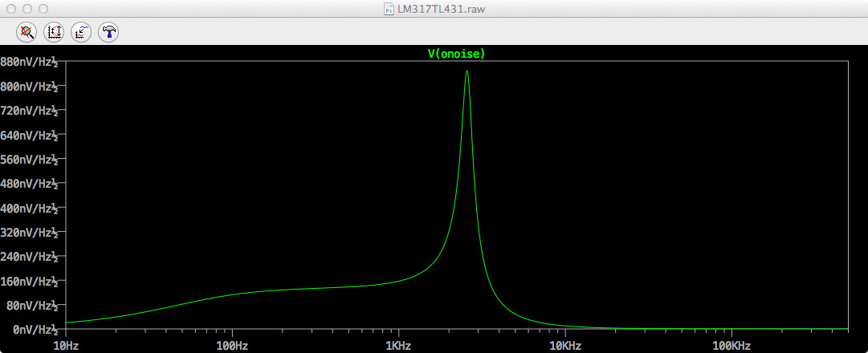The width and height of the screenshot is (868, 353).
Task: Click the 560nV/Hz½ vertical axis label
Action: pyautogui.click(x=29, y=160)
